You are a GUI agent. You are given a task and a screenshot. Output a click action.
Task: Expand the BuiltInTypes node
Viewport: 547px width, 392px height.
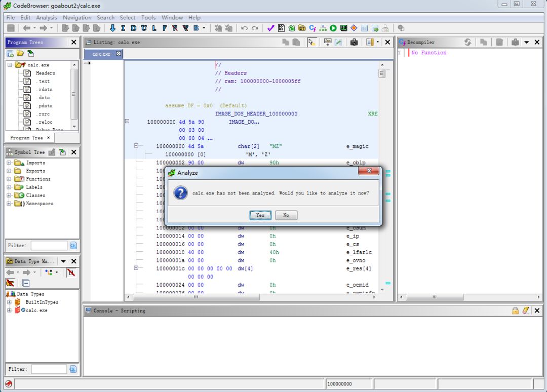pos(9,302)
